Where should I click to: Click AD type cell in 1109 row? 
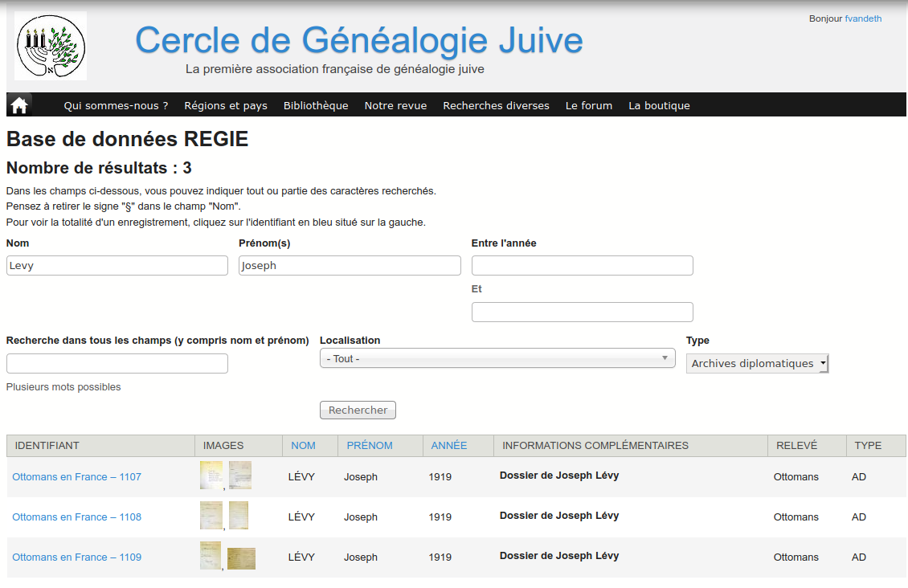coord(859,557)
